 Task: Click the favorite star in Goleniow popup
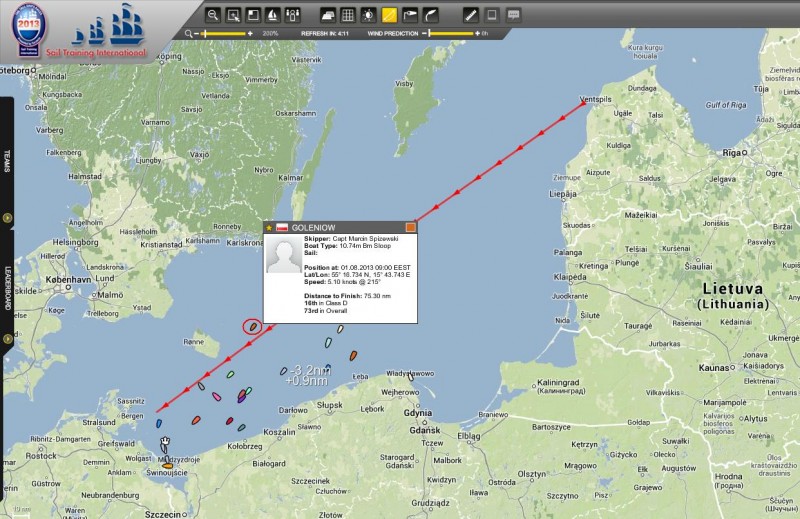(269, 227)
